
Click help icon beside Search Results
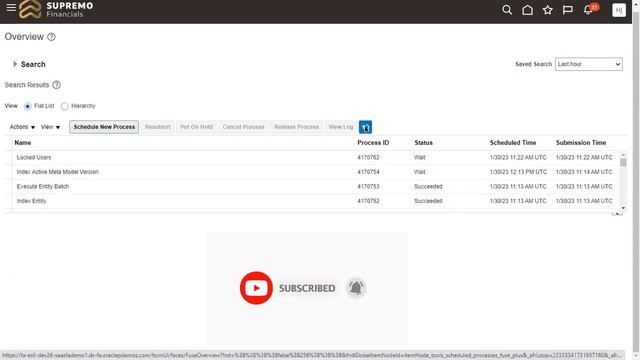point(56,85)
